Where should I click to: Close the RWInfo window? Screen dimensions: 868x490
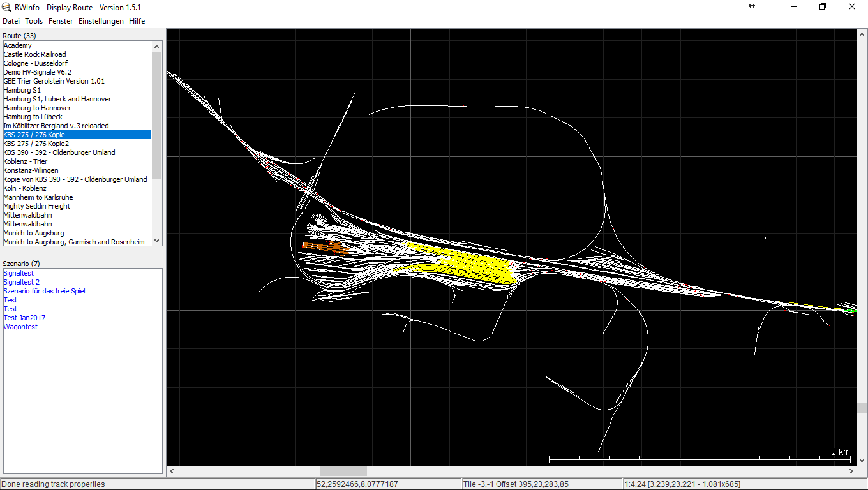click(x=852, y=6)
